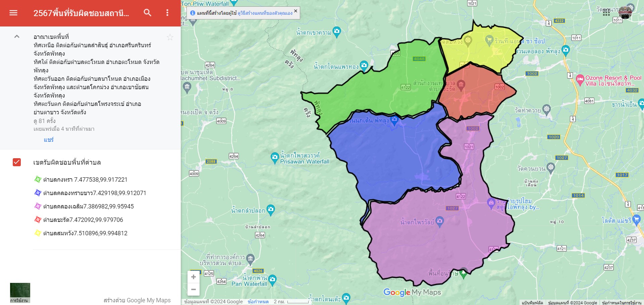Star this map as a favorite

(170, 37)
